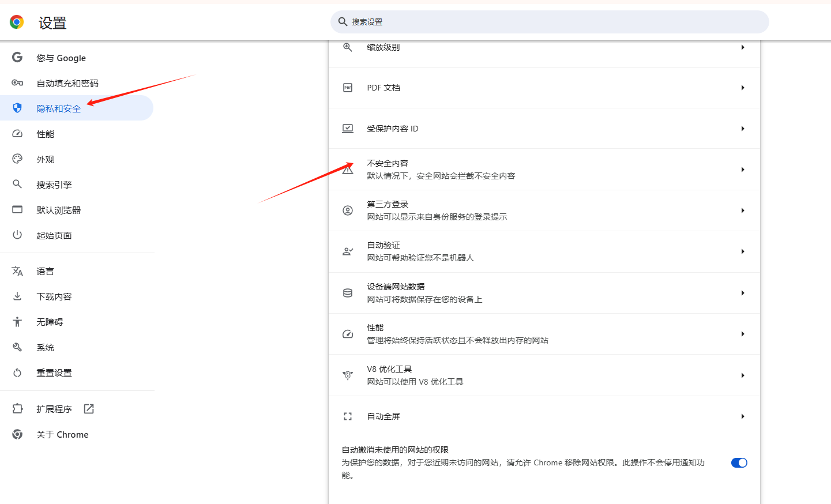Click the search magnifier icon in 搜索设置 bar
831x504 pixels.
click(343, 21)
